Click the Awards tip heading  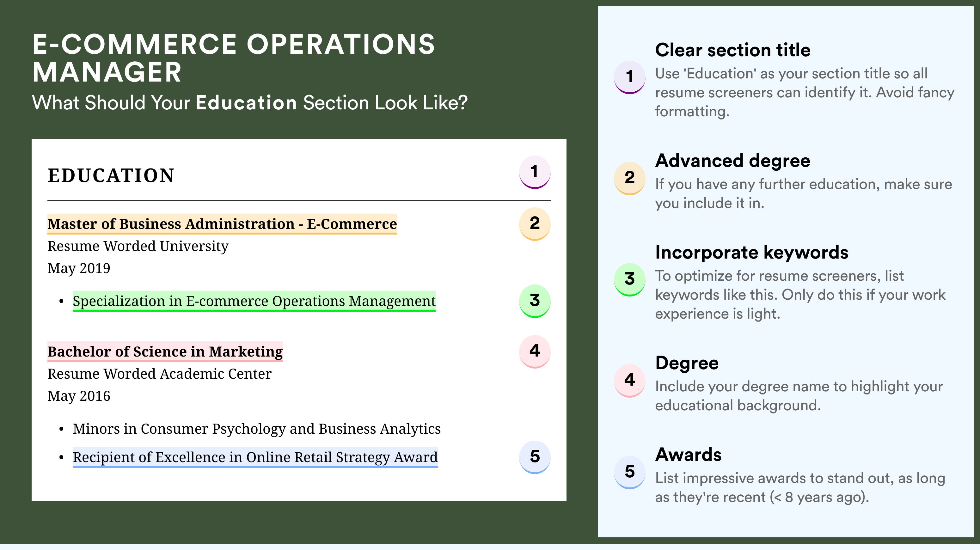pyautogui.click(x=688, y=455)
